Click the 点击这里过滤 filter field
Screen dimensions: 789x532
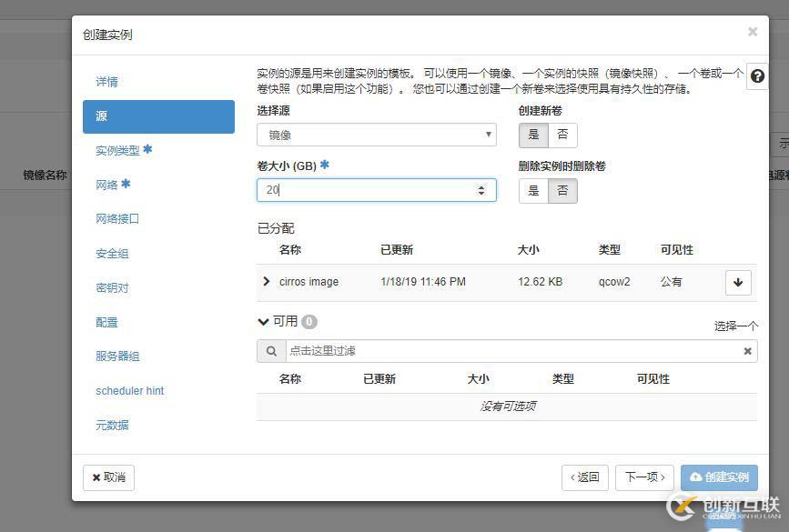pyautogui.click(x=510, y=351)
